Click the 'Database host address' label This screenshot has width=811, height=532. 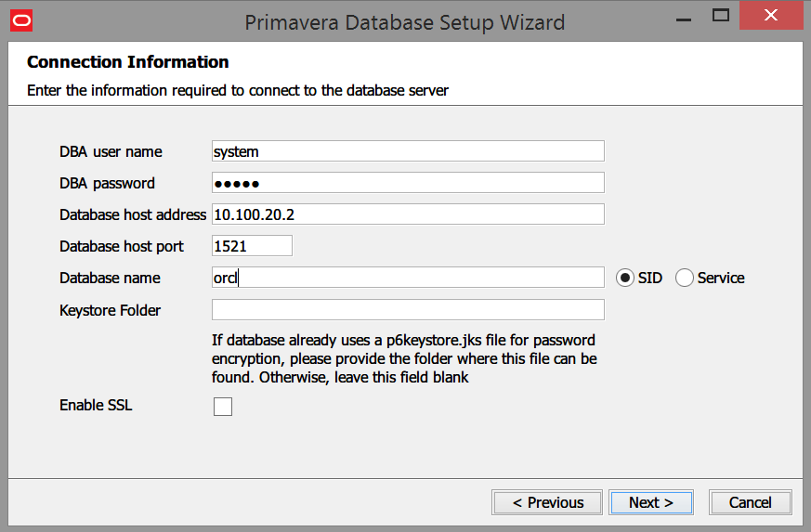click(x=133, y=214)
